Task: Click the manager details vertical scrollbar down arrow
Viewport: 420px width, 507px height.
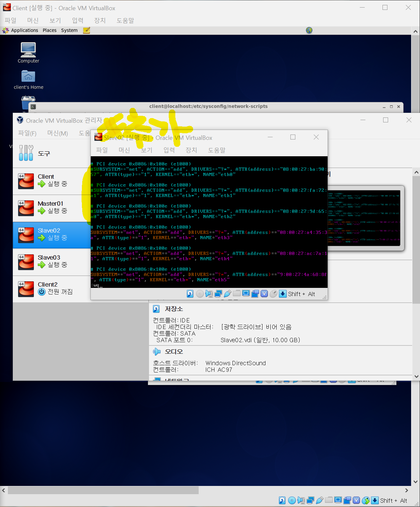Action: coord(416,376)
